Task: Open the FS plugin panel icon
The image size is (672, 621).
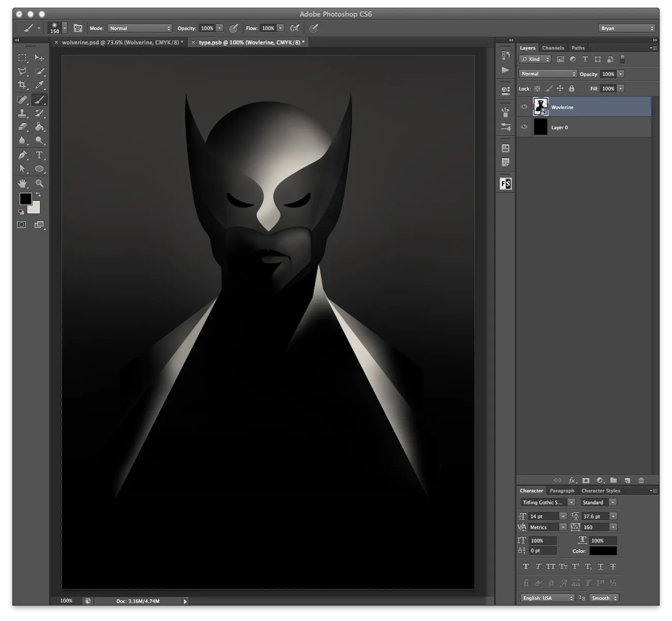Action: 506,183
